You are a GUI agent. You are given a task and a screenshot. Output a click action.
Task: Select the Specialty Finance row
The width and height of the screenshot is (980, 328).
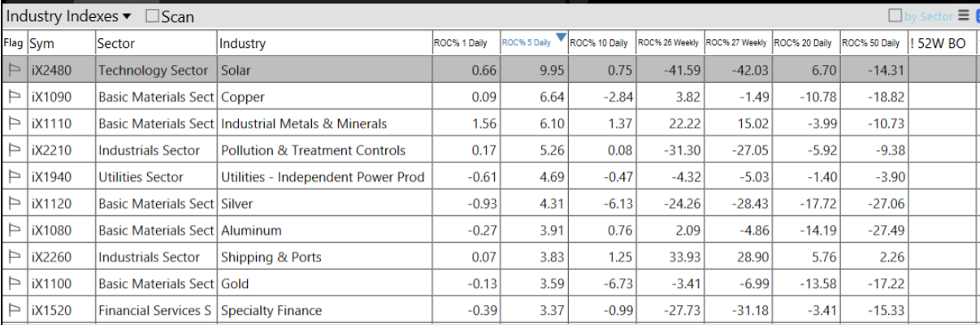click(271, 311)
